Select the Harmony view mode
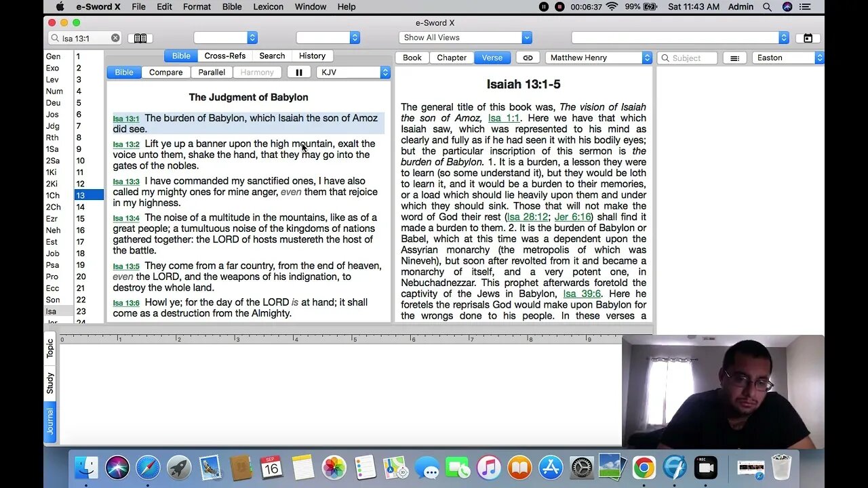Image resolution: width=868 pixels, height=488 pixels. coord(257,73)
